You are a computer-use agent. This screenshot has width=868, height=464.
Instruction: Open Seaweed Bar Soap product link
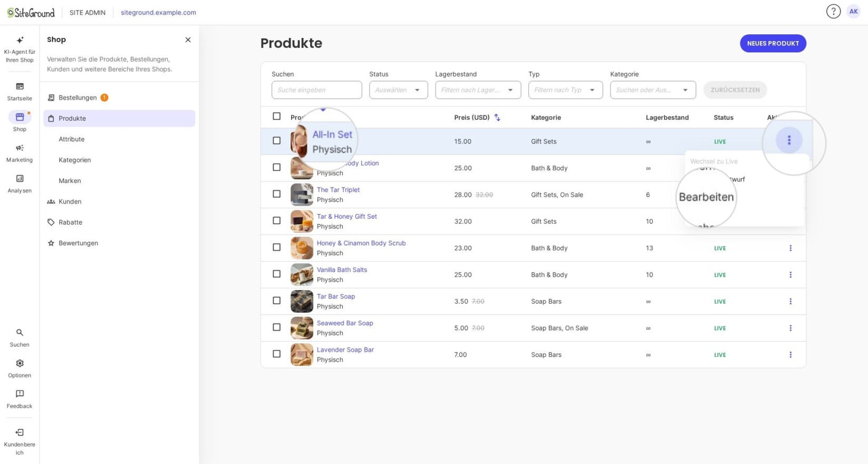[345, 323]
